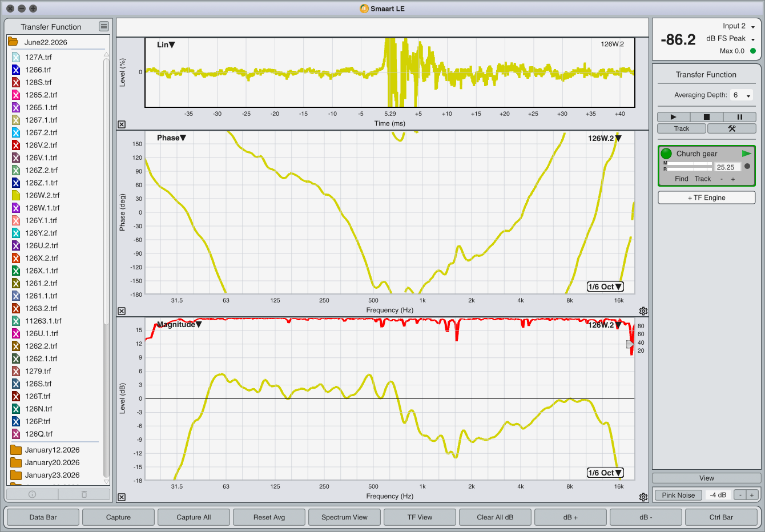Switch to Spectrum View
This screenshot has width=765, height=532.
pyautogui.click(x=344, y=517)
